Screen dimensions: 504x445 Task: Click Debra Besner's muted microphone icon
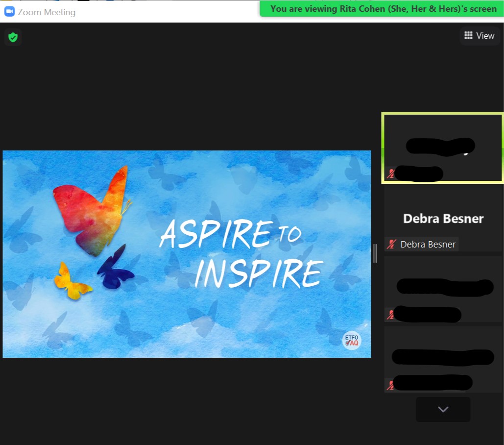coord(391,245)
